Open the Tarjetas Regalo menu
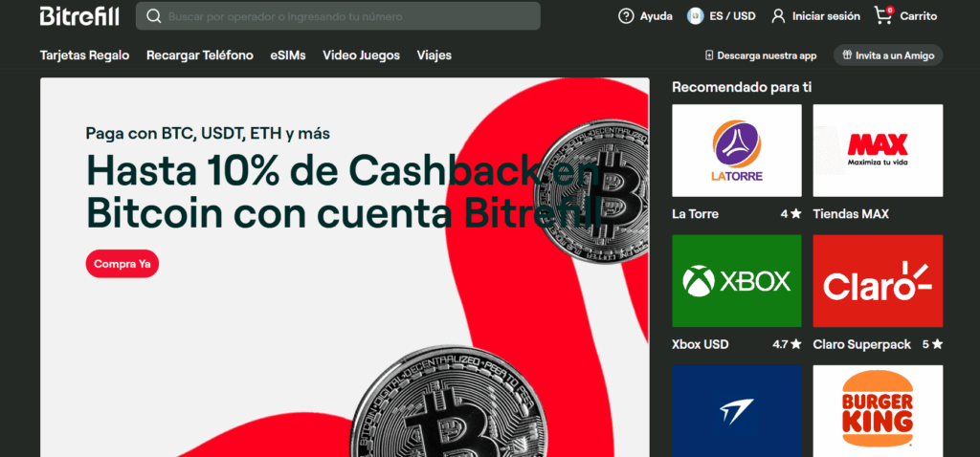This screenshot has width=980, height=457. point(84,55)
